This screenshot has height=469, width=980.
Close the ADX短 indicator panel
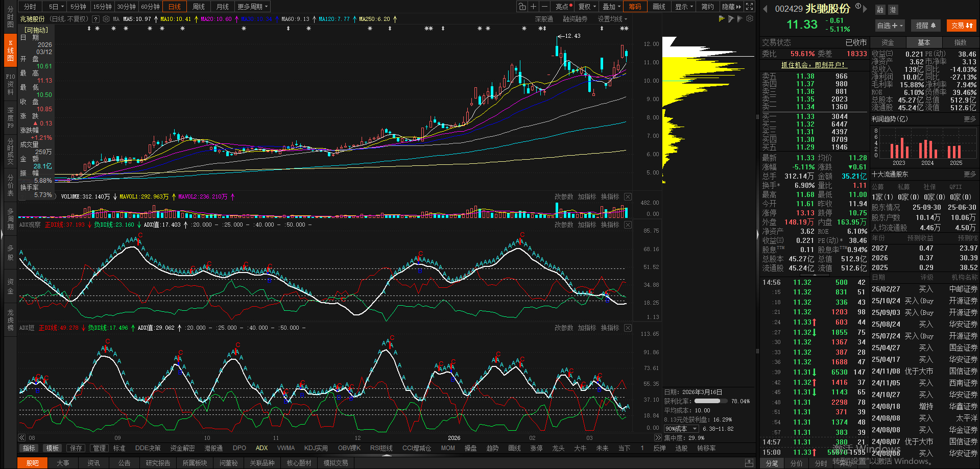click(x=628, y=328)
